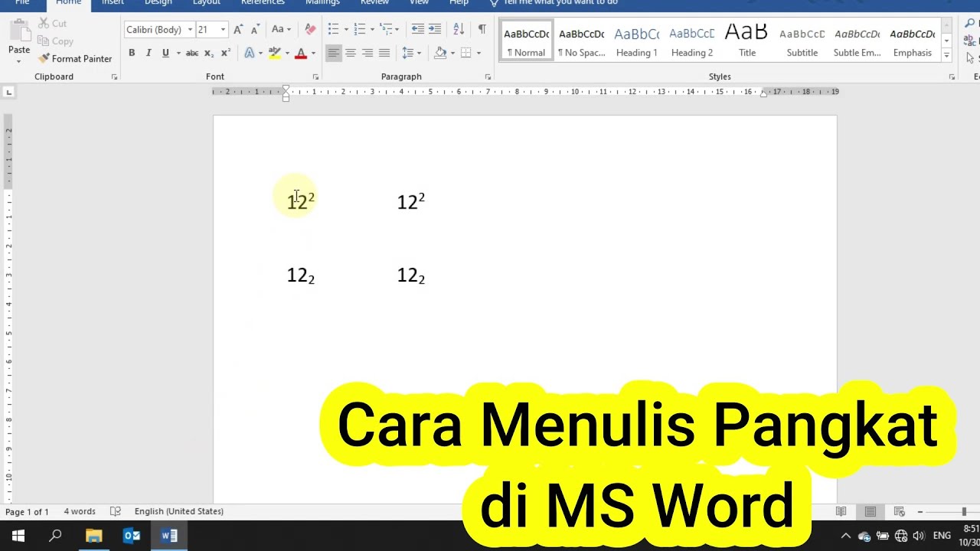Viewport: 980px width, 551px height.
Task: Increase font size with Grow Font
Action: click(x=238, y=30)
